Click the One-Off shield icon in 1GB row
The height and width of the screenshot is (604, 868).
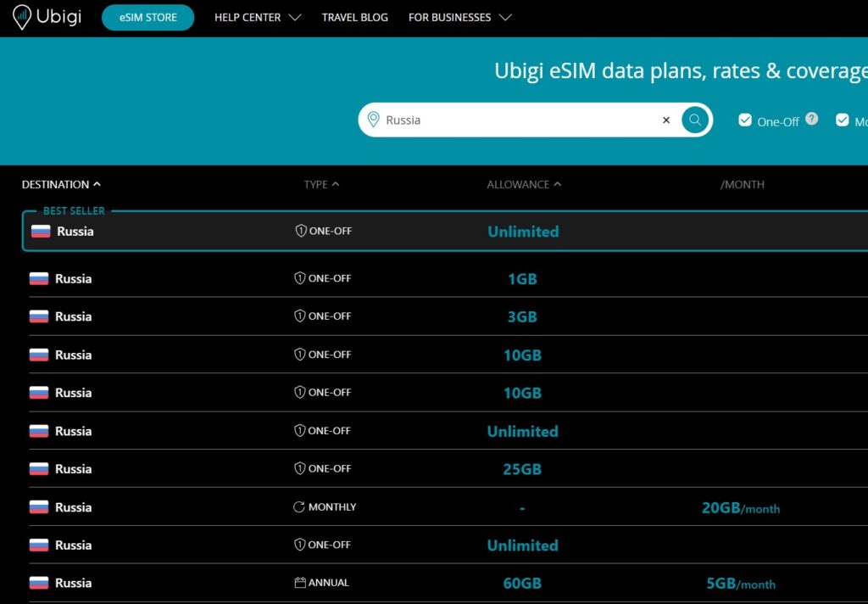pos(299,278)
